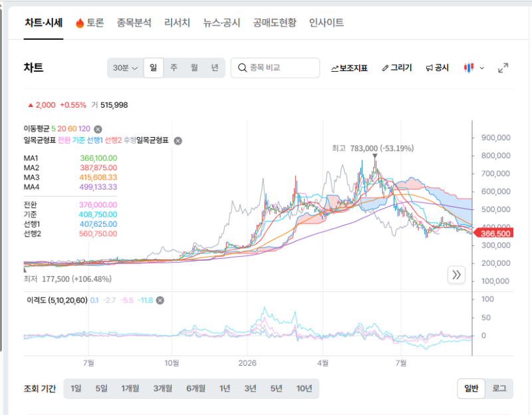Select the 년 yearly chart interval
The image size is (532, 415).
tap(215, 68)
